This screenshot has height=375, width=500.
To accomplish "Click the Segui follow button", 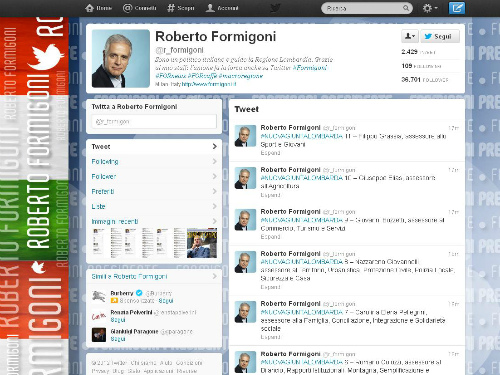I will tap(440, 36).
